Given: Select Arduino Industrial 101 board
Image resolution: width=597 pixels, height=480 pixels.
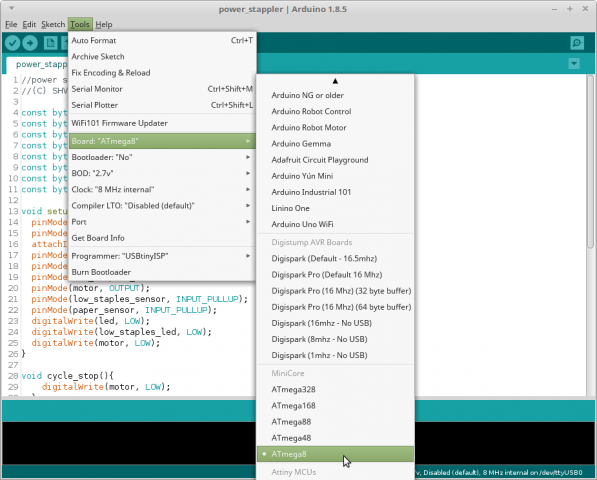Looking at the screenshot, I should pyautogui.click(x=335, y=192).
